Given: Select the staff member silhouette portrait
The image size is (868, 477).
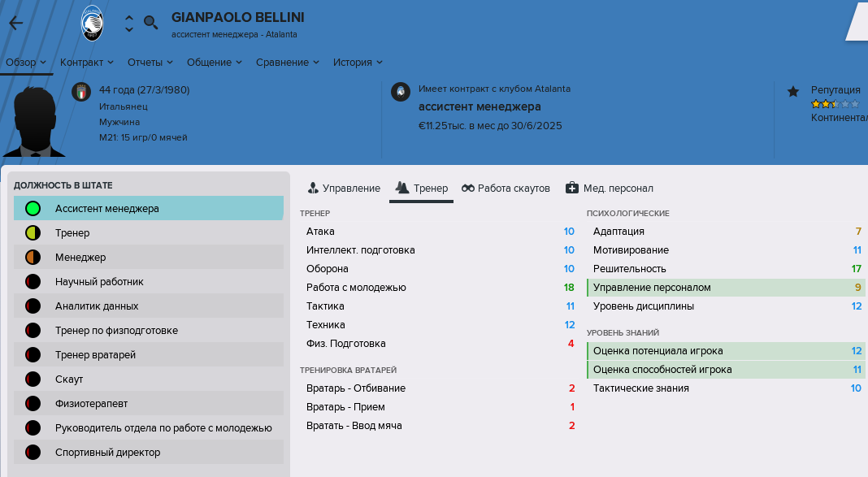Looking at the screenshot, I should (34, 121).
